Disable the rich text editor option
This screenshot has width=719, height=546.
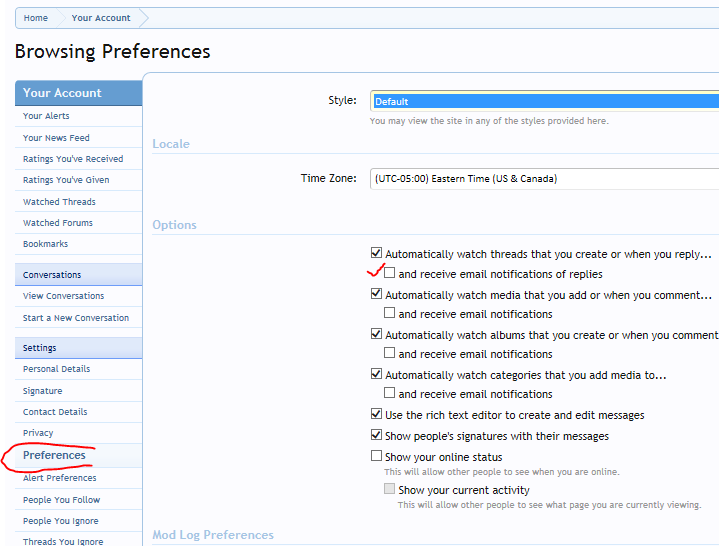pyautogui.click(x=377, y=415)
